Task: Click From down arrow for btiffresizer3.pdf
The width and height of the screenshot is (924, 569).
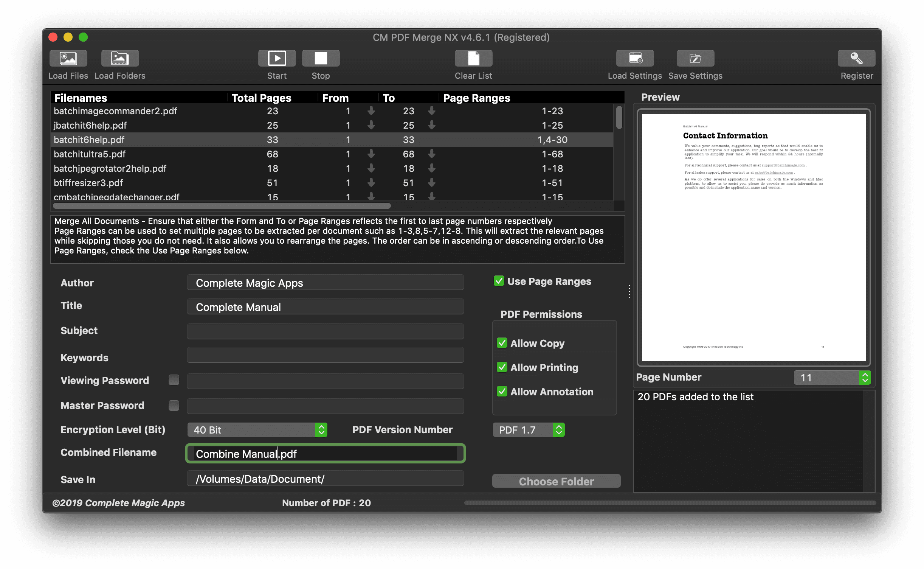Action: 371,183
